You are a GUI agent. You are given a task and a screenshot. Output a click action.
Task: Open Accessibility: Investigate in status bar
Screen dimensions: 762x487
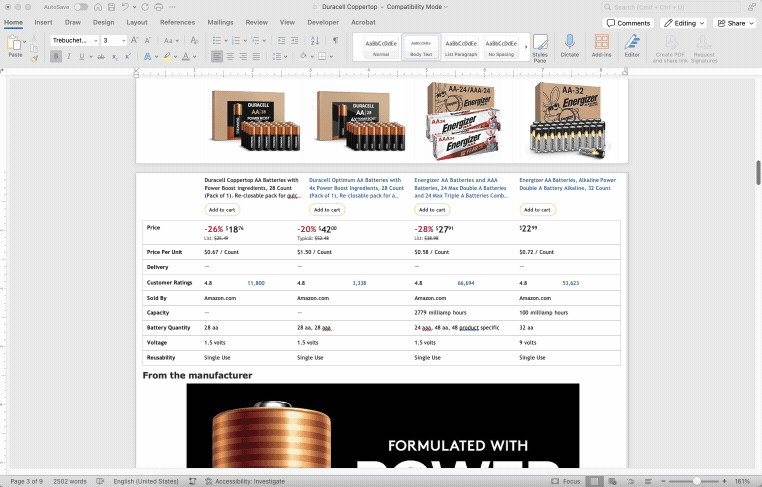point(245,481)
